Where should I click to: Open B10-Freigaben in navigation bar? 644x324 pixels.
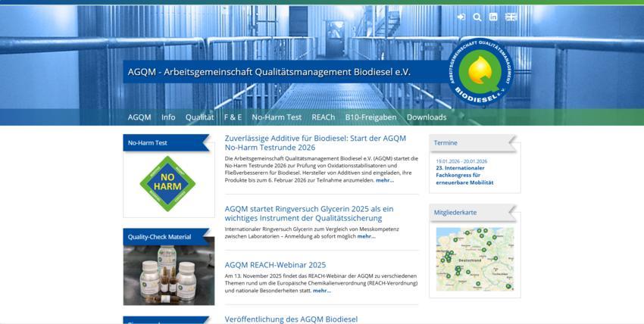(x=371, y=117)
